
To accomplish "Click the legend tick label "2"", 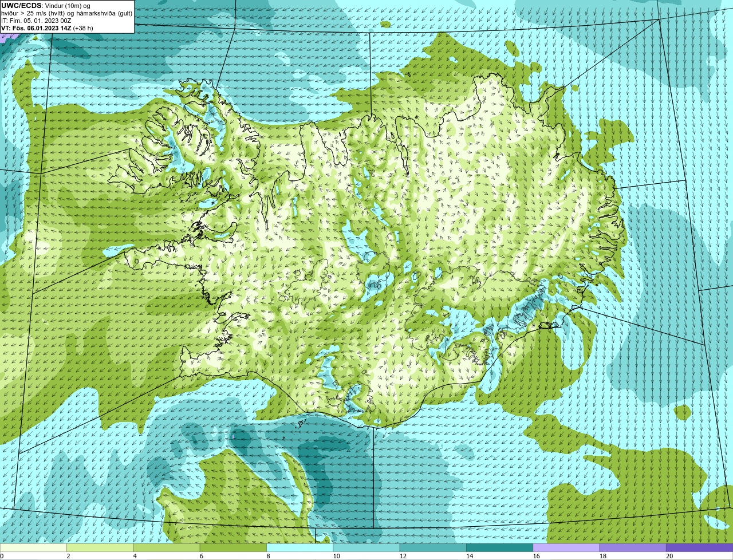I will click(x=68, y=556).
